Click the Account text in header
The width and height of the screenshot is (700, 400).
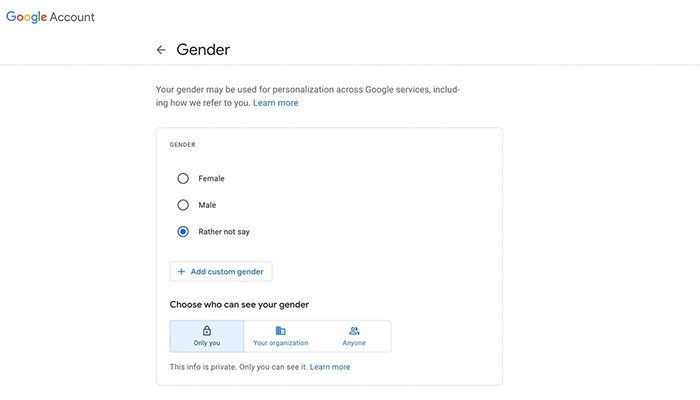click(72, 17)
